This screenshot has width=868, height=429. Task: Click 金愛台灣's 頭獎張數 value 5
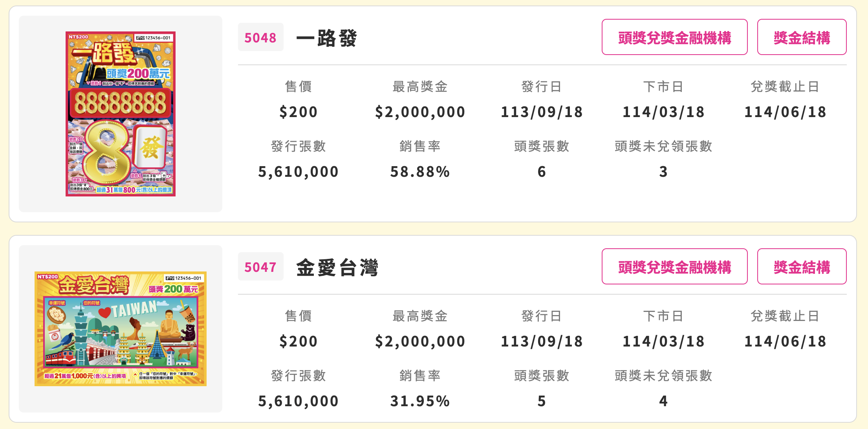(542, 401)
